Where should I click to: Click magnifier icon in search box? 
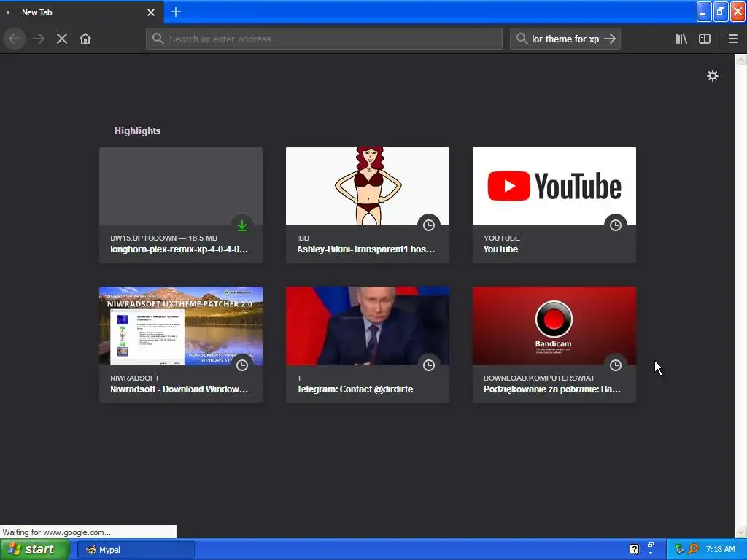522,39
